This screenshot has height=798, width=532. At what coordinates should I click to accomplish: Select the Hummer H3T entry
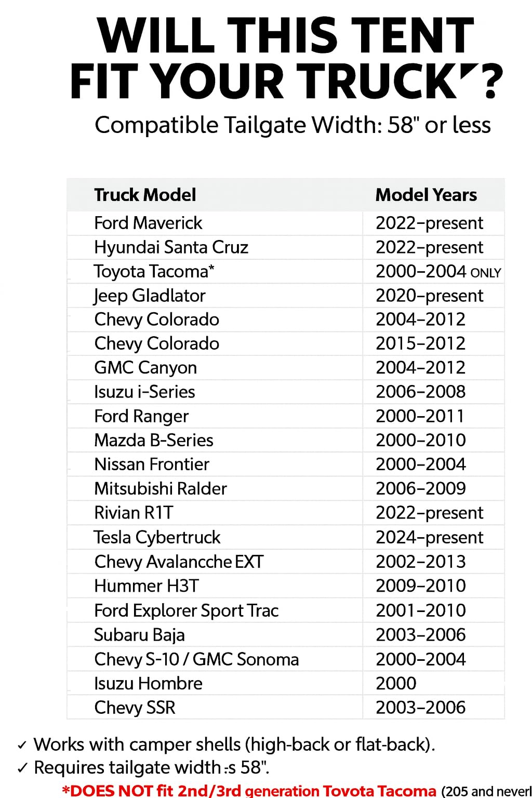tap(147, 586)
